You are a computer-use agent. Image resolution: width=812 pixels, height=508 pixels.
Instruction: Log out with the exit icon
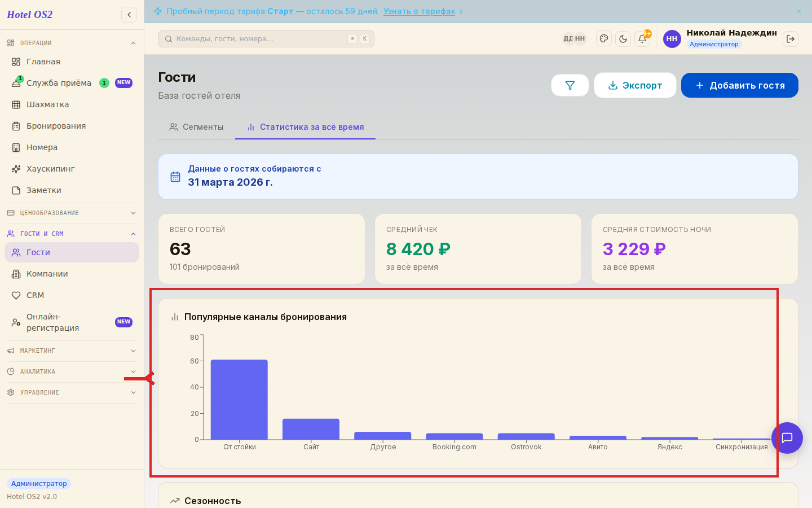click(x=791, y=39)
